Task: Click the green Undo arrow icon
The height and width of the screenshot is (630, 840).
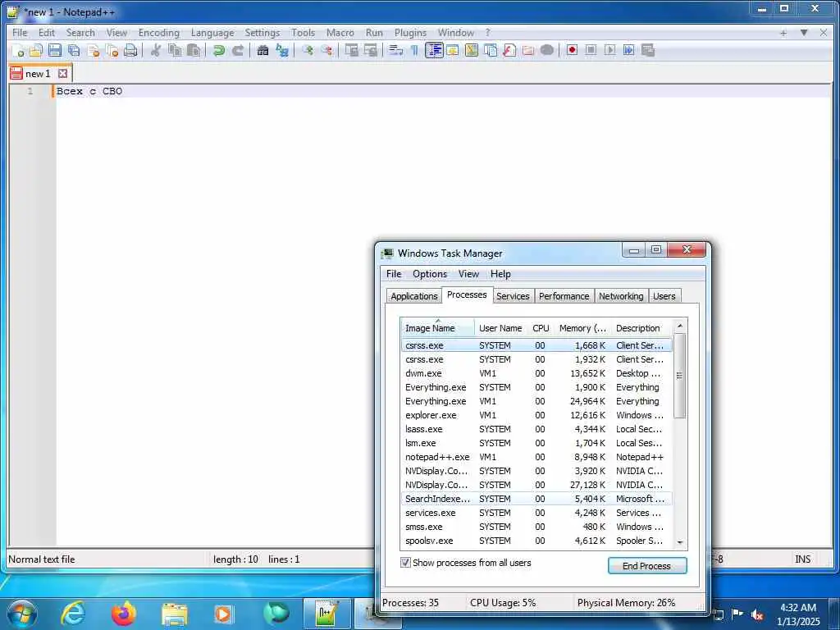Action: [218, 50]
